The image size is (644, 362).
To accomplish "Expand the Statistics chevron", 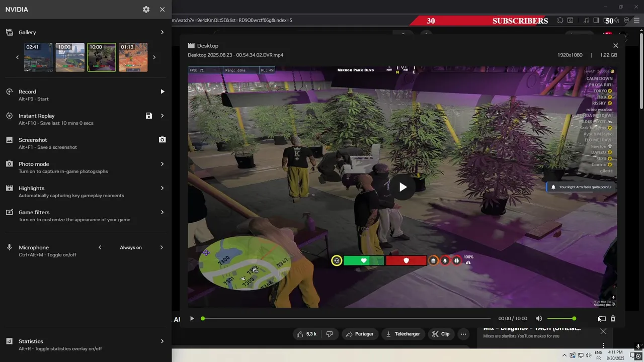I will click(x=162, y=341).
